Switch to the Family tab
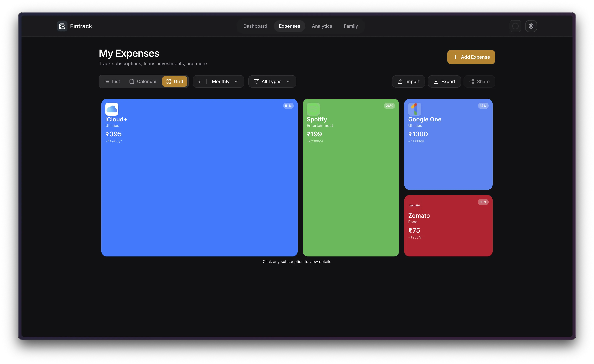 click(350, 26)
